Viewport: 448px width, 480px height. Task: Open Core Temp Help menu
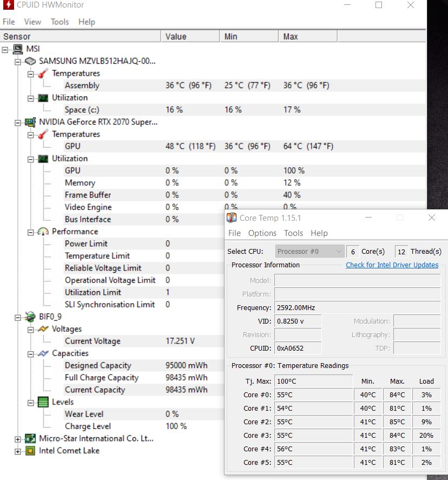[x=319, y=233]
